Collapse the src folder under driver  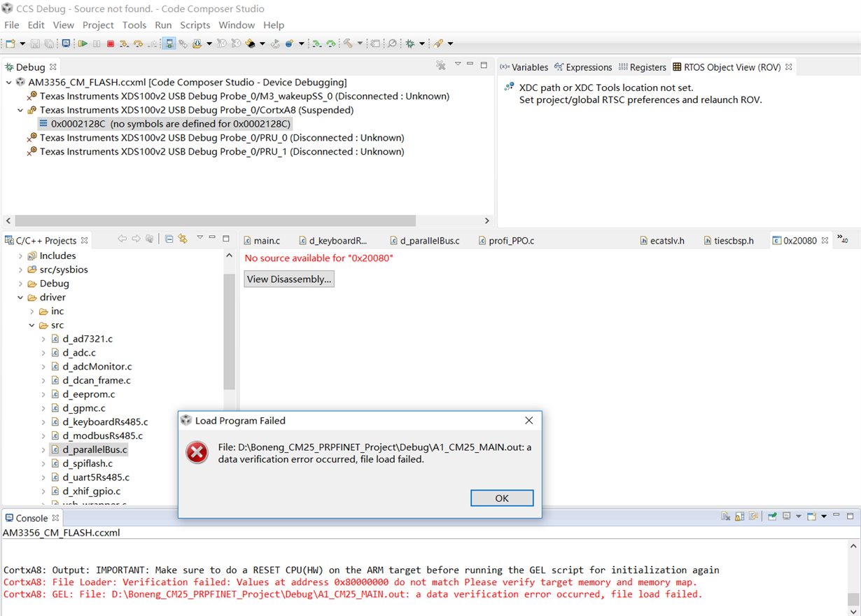pos(31,325)
